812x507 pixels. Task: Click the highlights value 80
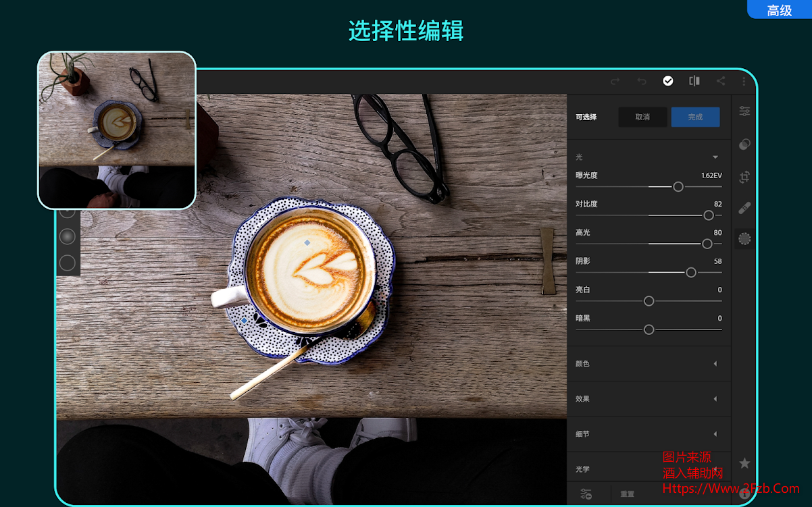point(718,233)
